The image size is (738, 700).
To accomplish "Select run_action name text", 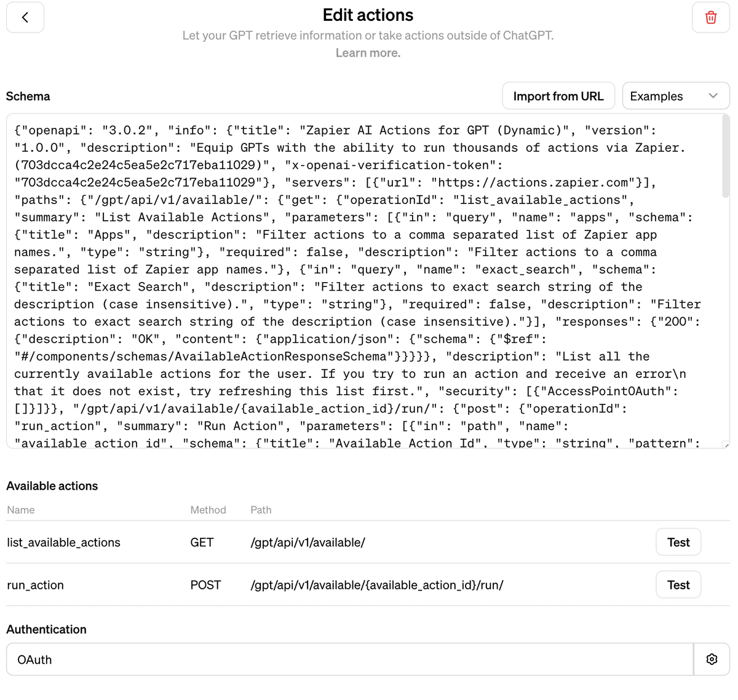I will point(35,585).
